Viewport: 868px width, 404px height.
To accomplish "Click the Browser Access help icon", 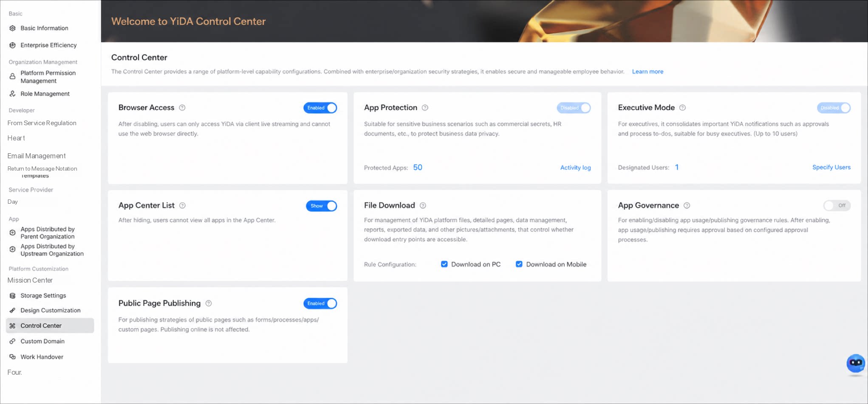I will (182, 108).
